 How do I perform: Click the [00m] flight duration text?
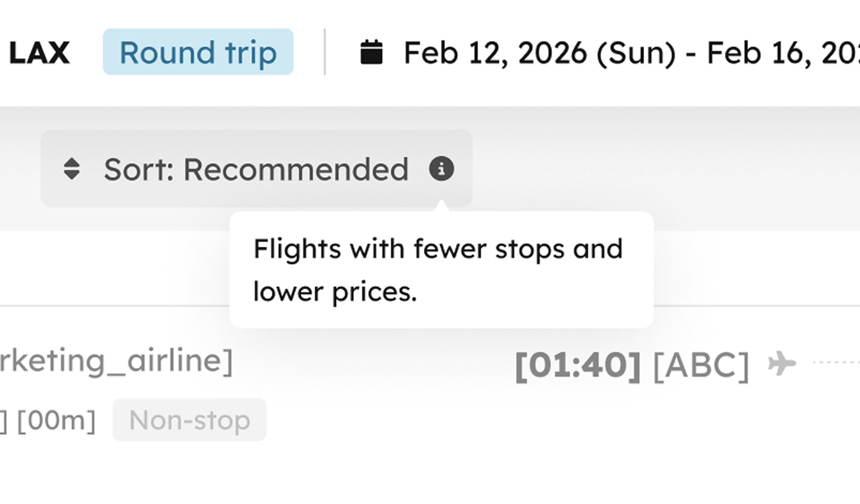coord(56,420)
